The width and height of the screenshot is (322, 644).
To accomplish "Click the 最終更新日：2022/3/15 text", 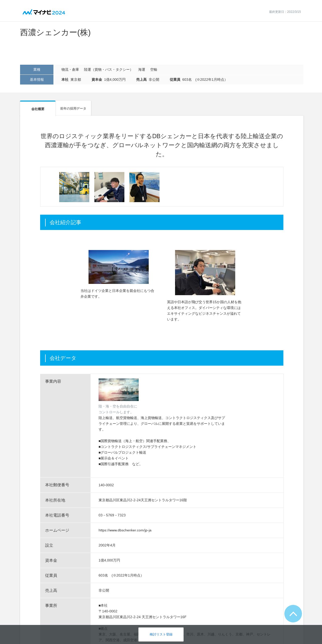I will tap(285, 12).
